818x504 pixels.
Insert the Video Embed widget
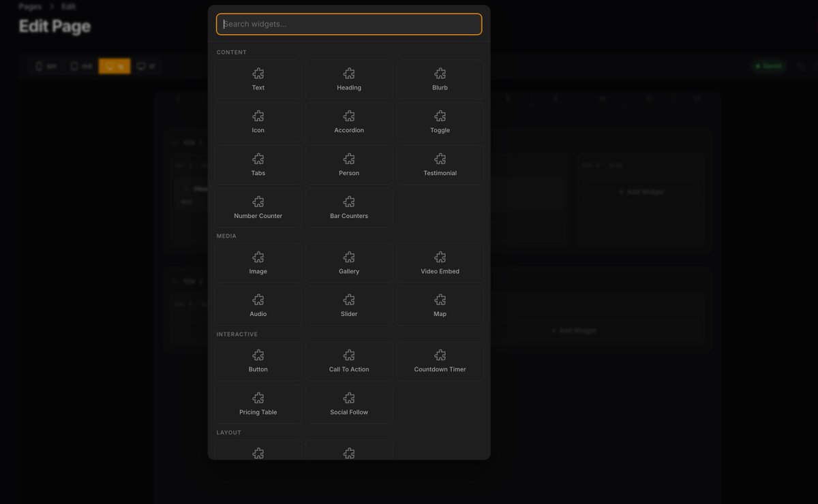click(x=440, y=263)
